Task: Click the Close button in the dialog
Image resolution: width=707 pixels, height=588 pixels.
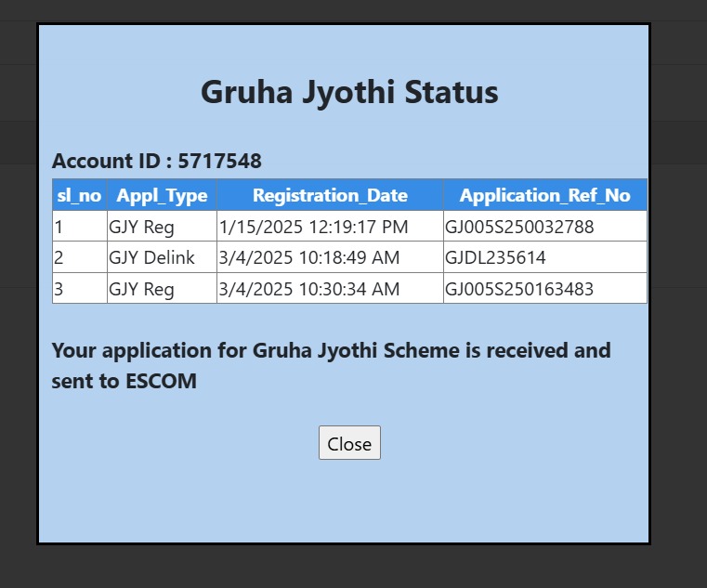Action: (x=349, y=443)
